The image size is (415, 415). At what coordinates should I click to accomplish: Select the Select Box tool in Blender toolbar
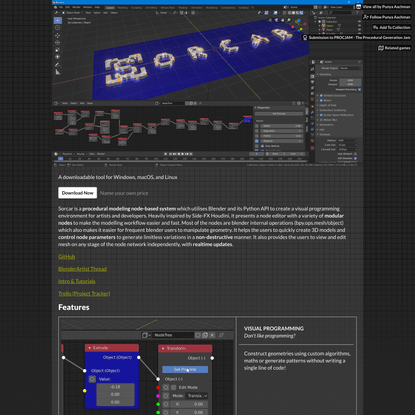tap(58, 20)
